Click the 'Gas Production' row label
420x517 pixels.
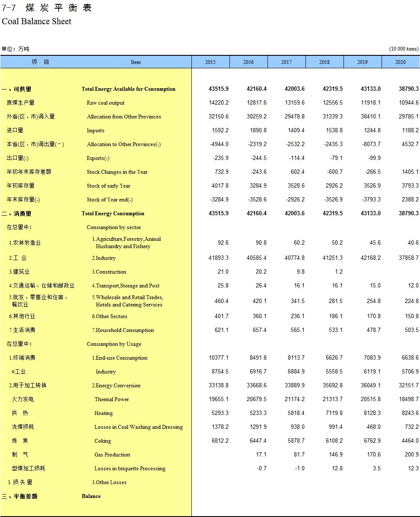[x=112, y=455]
